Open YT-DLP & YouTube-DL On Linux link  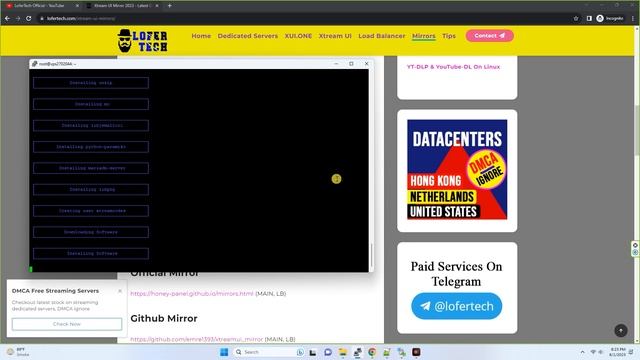pyautogui.click(x=453, y=67)
